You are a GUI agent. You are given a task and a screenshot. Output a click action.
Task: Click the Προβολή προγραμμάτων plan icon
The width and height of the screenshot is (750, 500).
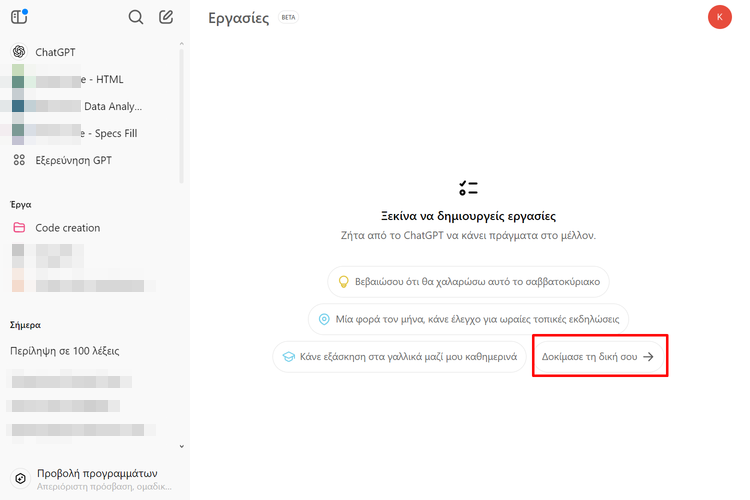click(x=19, y=479)
